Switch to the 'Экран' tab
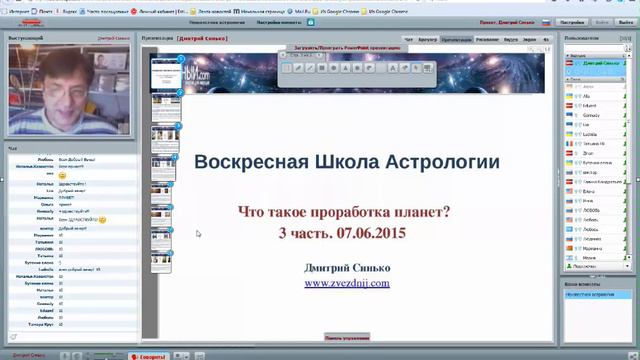The height and width of the screenshot is (360, 640). point(529,40)
